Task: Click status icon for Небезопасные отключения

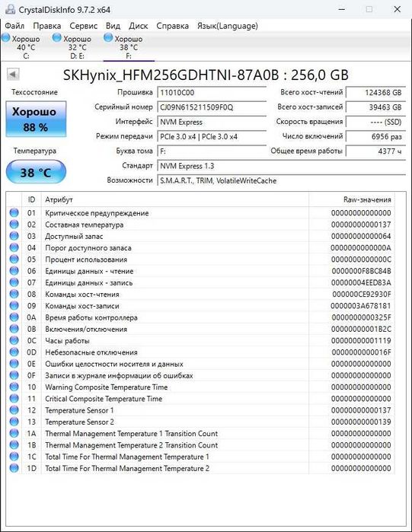Action: click(14, 352)
